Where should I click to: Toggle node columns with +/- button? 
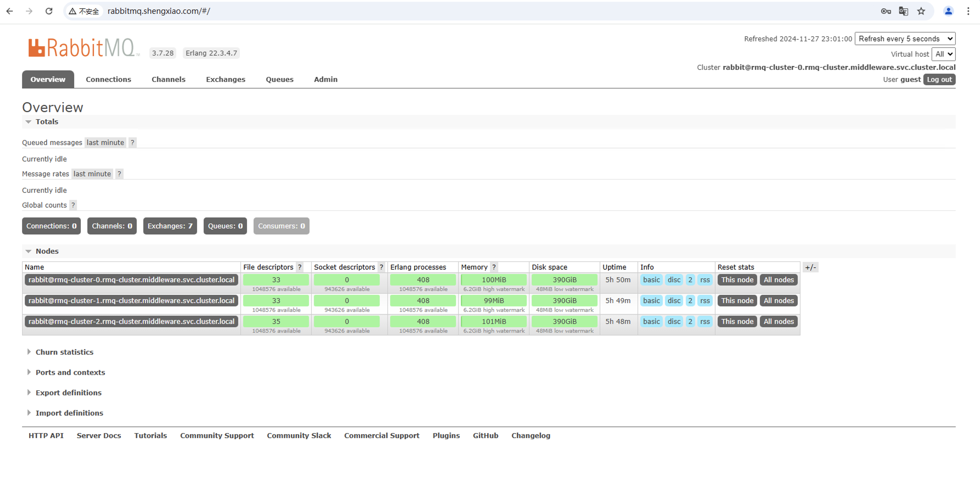pyautogui.click(x=810, y=267)
